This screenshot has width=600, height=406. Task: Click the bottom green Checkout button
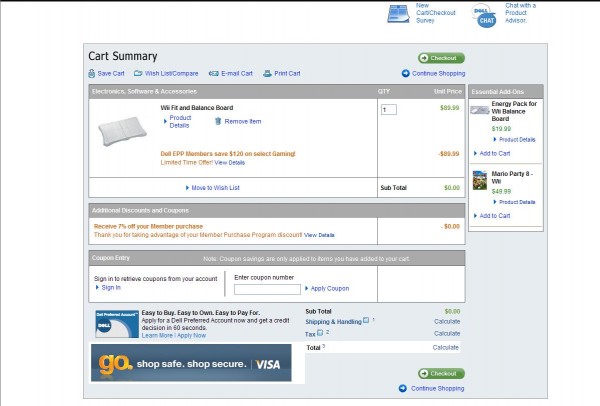[x=441, y=373]
